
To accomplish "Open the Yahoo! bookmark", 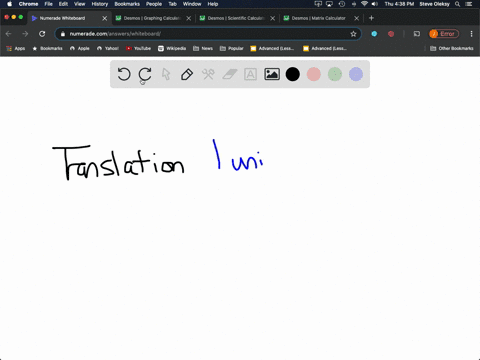I will coord(108,48).
